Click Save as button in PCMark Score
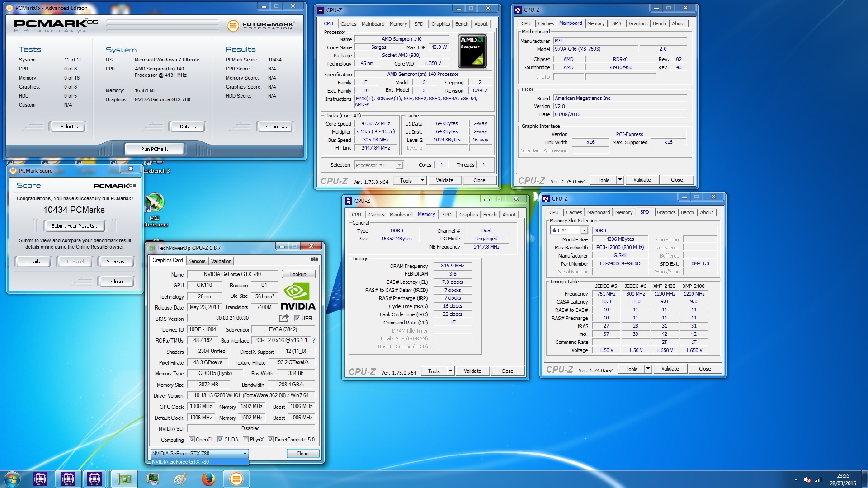The image size is (868, 488). coord(117,262)
